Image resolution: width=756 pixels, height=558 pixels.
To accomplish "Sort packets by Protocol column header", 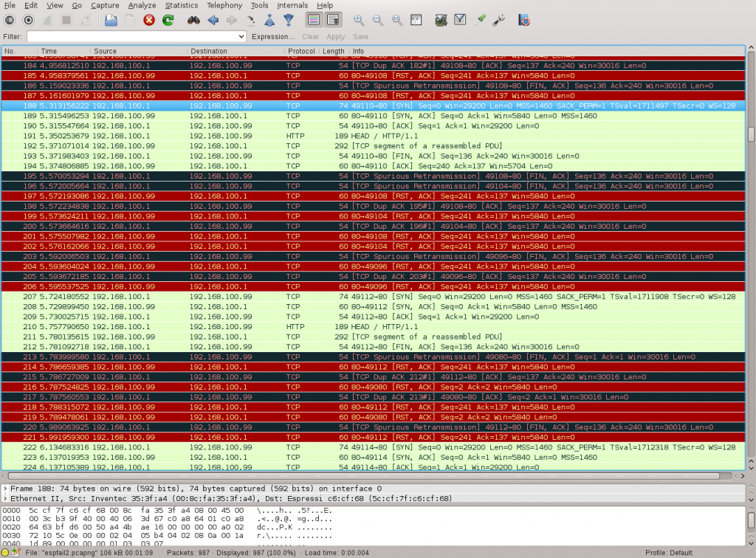I will pyautogui.click(x=301, y=51).
